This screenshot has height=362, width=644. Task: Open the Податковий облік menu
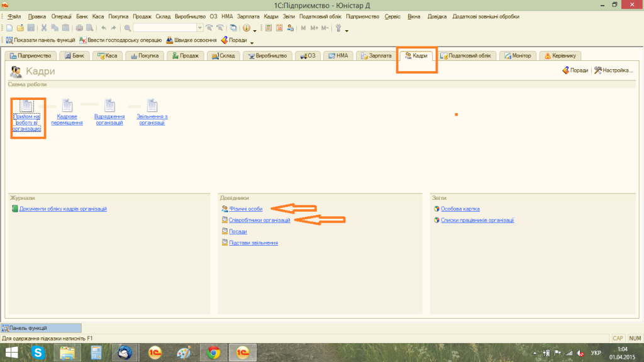point(320,16)
